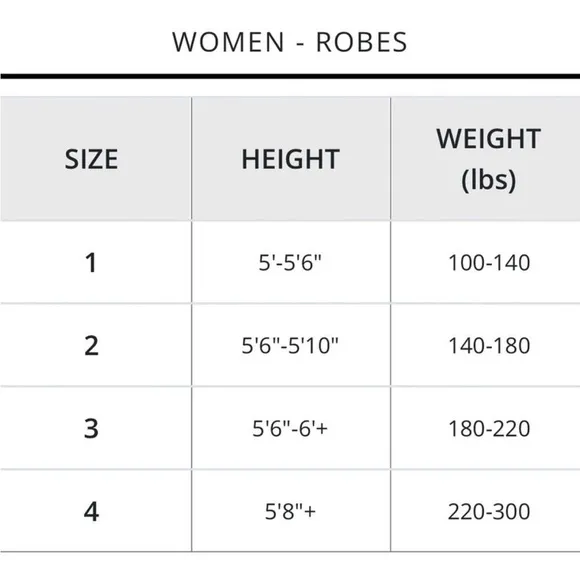
Task: Click the WOMEN - ROBES title
Action: click(290, 42)
